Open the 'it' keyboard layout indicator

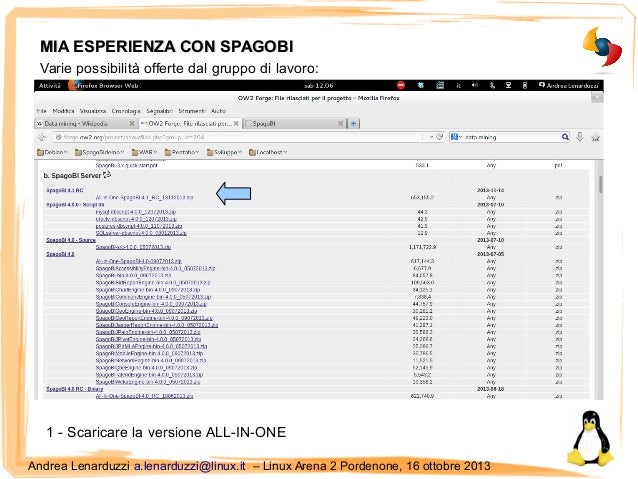pyautogui.click(x=459, y=85)
